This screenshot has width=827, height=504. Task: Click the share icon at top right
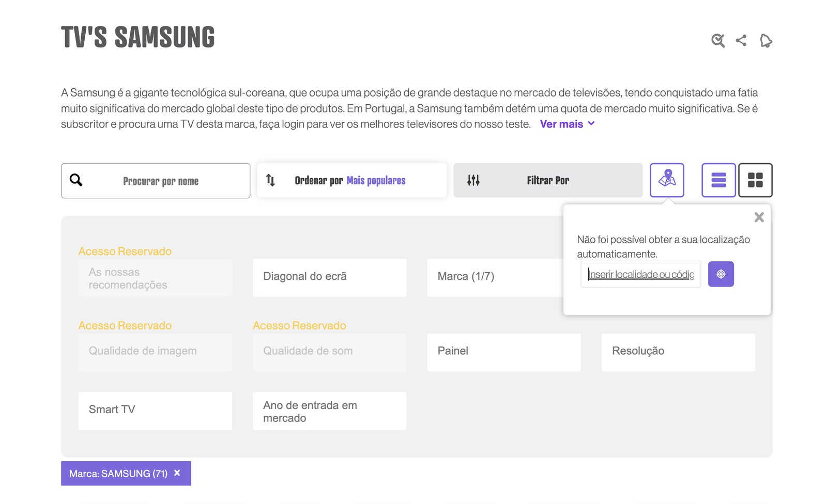point(741,40)
